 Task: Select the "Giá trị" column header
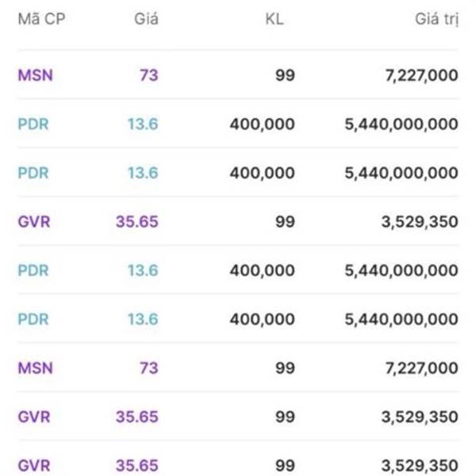[436, 20]
